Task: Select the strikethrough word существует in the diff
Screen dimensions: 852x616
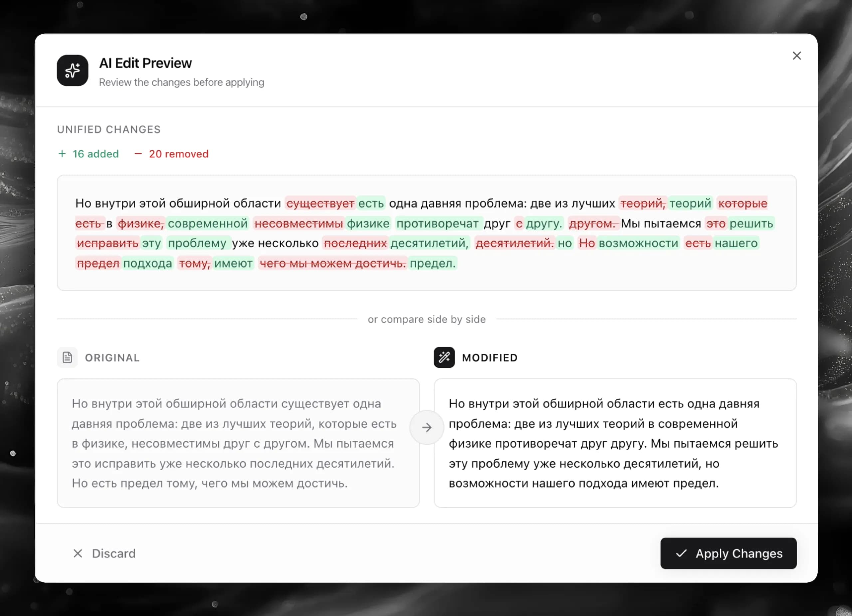Action: coord(321,203)
